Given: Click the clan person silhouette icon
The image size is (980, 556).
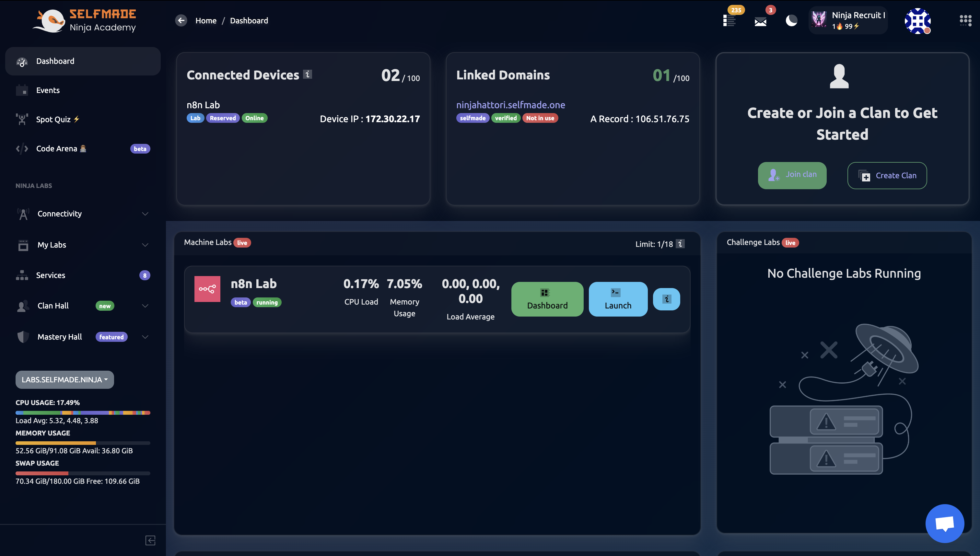Looking at the screenshot, I should (839, 76).
